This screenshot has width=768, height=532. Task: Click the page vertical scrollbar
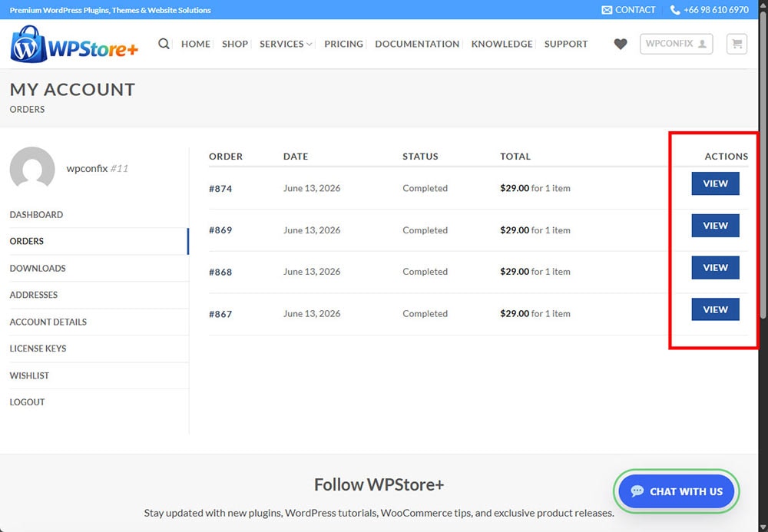click(x=763, y=164)
